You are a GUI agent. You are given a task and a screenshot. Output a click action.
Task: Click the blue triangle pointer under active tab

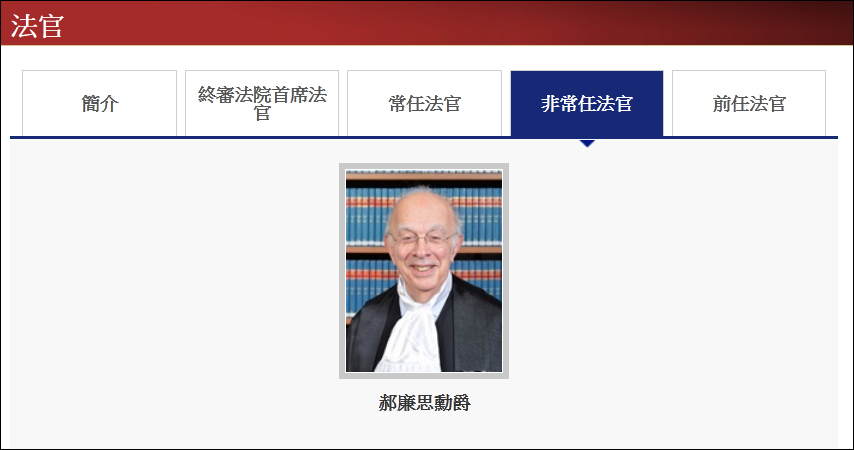pyautogui.click(x=587, y=143)
